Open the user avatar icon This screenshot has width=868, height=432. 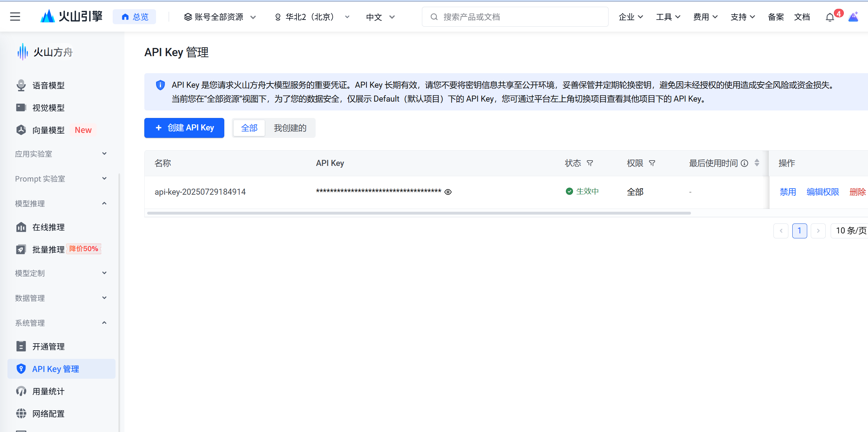pos(853,17)
